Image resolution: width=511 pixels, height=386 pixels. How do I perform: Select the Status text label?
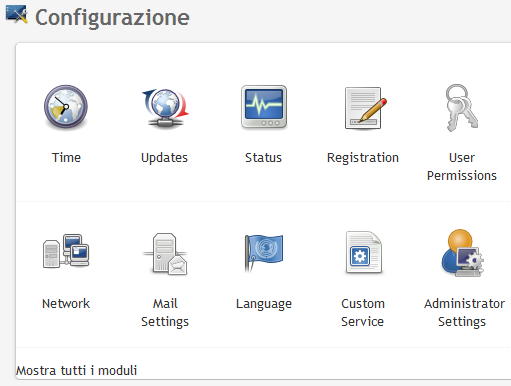click(263, 157)
